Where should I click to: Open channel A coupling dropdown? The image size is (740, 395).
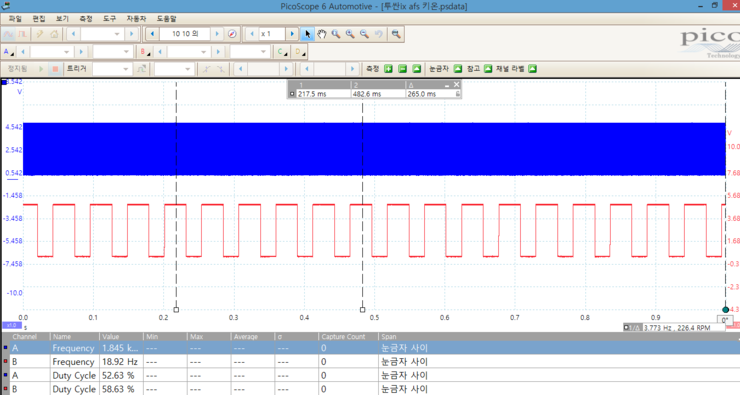click(112, 51)
